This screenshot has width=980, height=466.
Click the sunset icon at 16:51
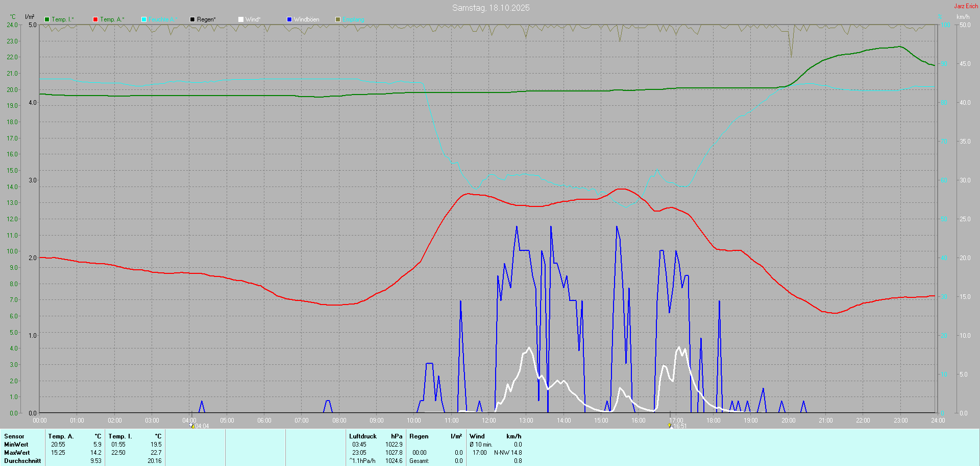pos(670,426)
